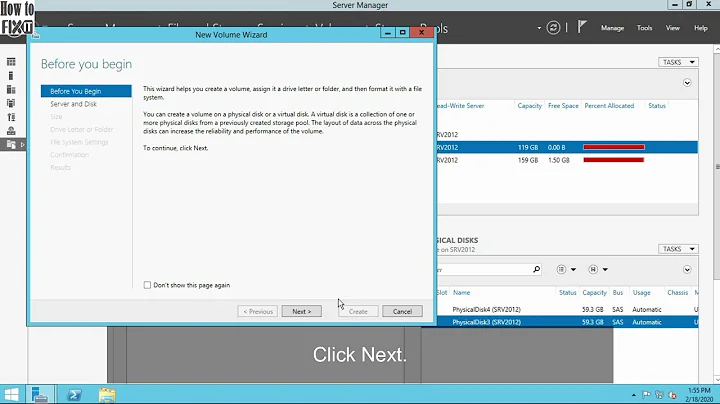Open Server Manager taskbar icon
Image resolution: width=720 pixels, height=404 pixels.
click(40, 394)
